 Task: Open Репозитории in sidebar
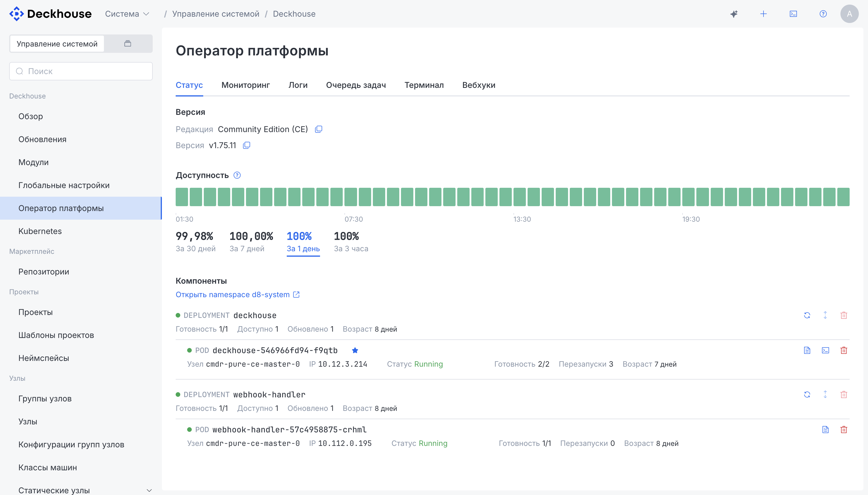[x=81, y=272]
